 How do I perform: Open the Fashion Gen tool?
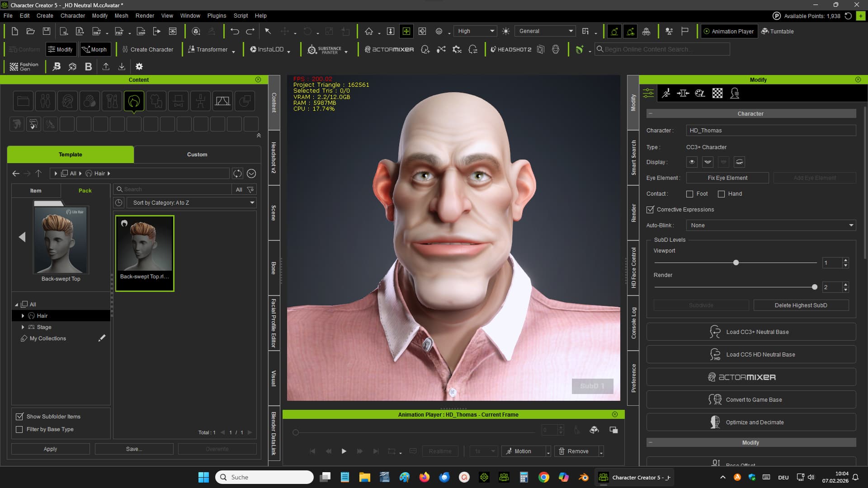[x=24, y=66]
